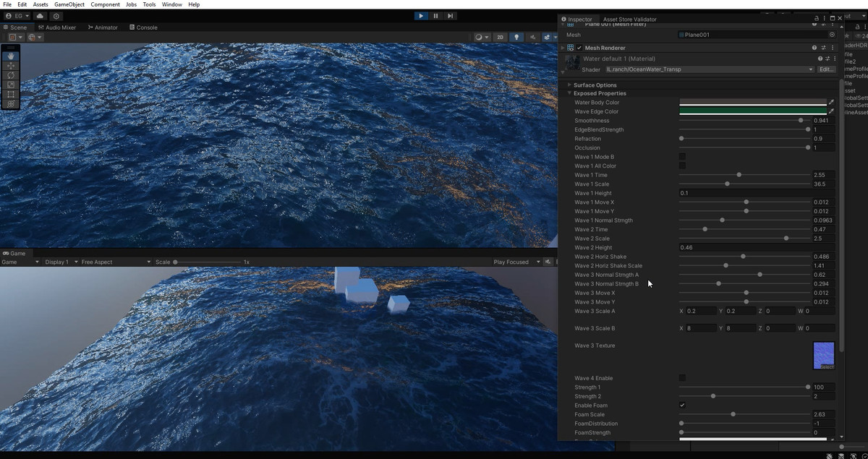Select the Rect tool in Scene toolbar
Viewport: 868px width, 459px height.
pyautogui.click(x=11, y=94)
